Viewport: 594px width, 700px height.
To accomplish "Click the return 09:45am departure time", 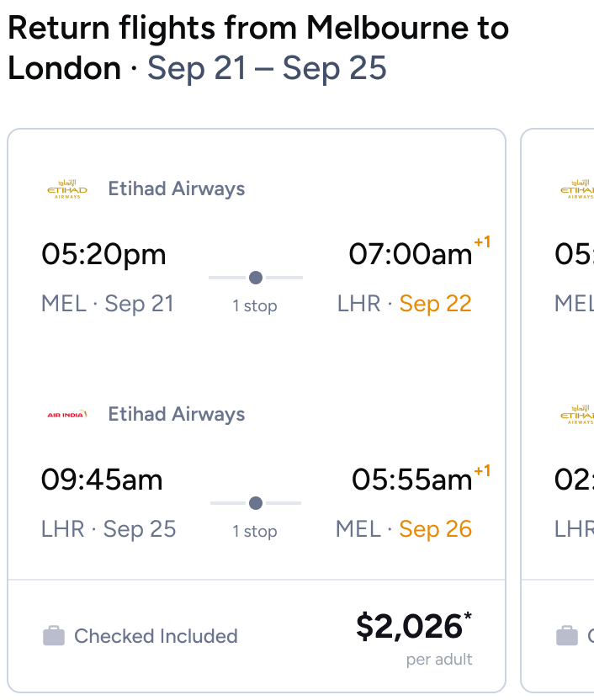I will point(102,480).
